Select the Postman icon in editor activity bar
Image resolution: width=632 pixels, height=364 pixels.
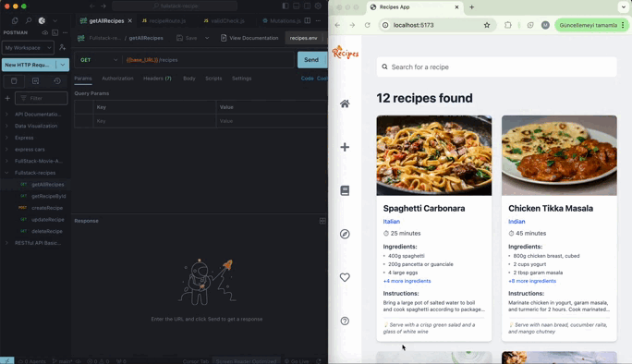pyautogui.click(x=42, y=20)
